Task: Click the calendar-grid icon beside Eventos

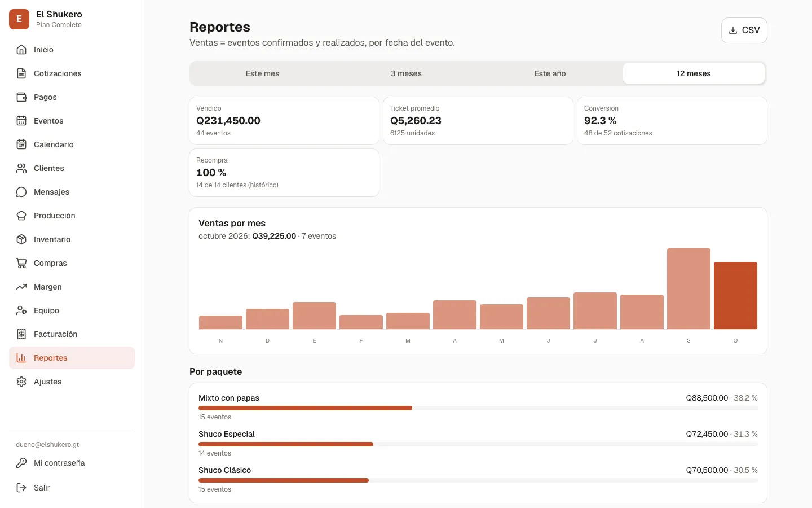Action: click(21, 121)
